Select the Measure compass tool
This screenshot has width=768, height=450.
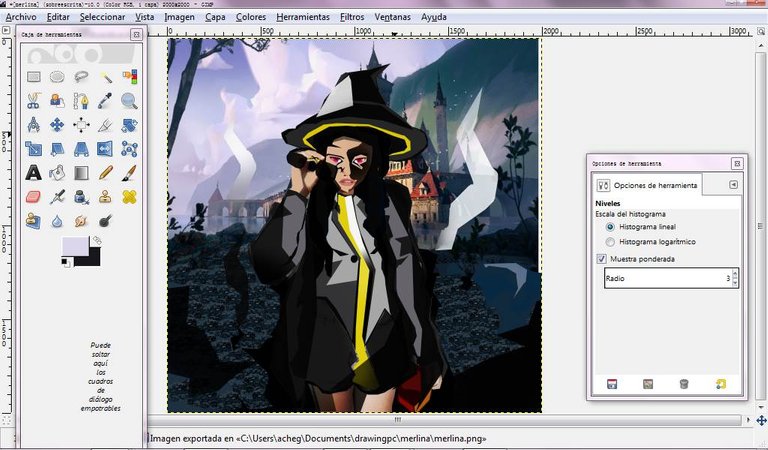(33, 125)
